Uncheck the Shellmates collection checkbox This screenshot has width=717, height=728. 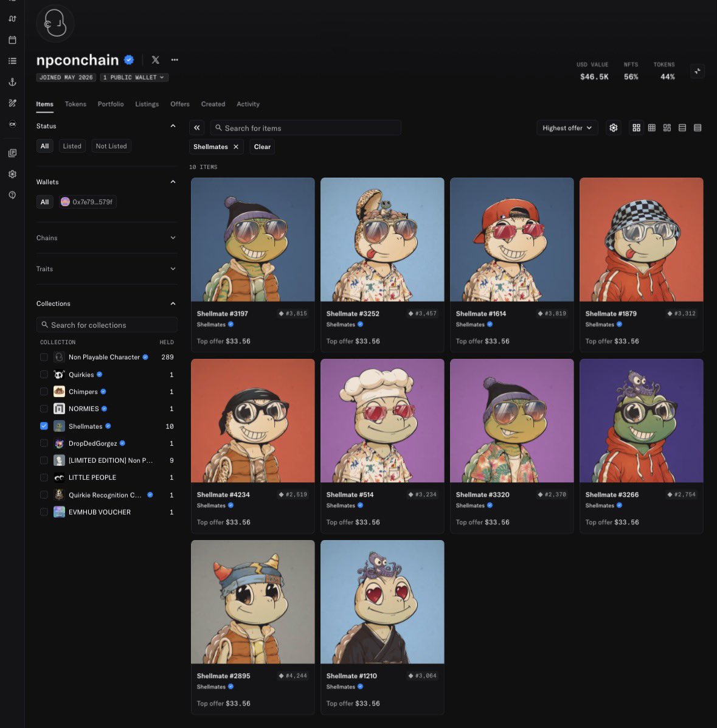tap(44, 426)
